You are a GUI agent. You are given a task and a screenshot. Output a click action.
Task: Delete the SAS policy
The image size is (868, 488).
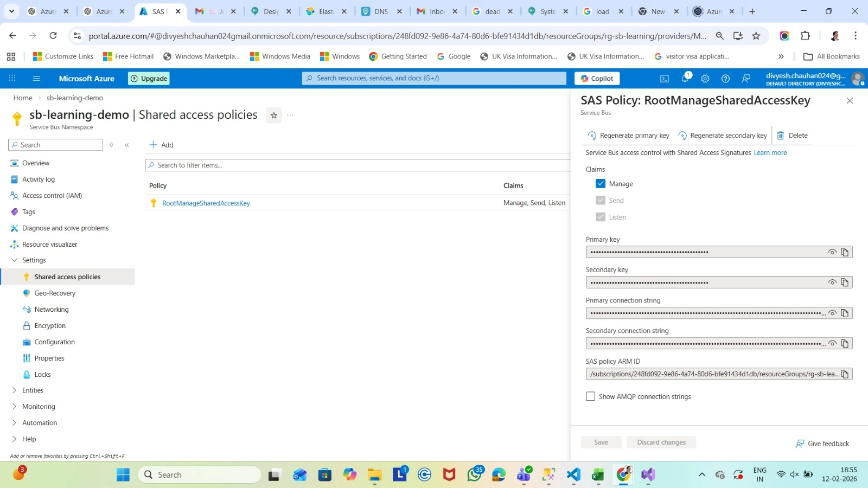[792, 136]
